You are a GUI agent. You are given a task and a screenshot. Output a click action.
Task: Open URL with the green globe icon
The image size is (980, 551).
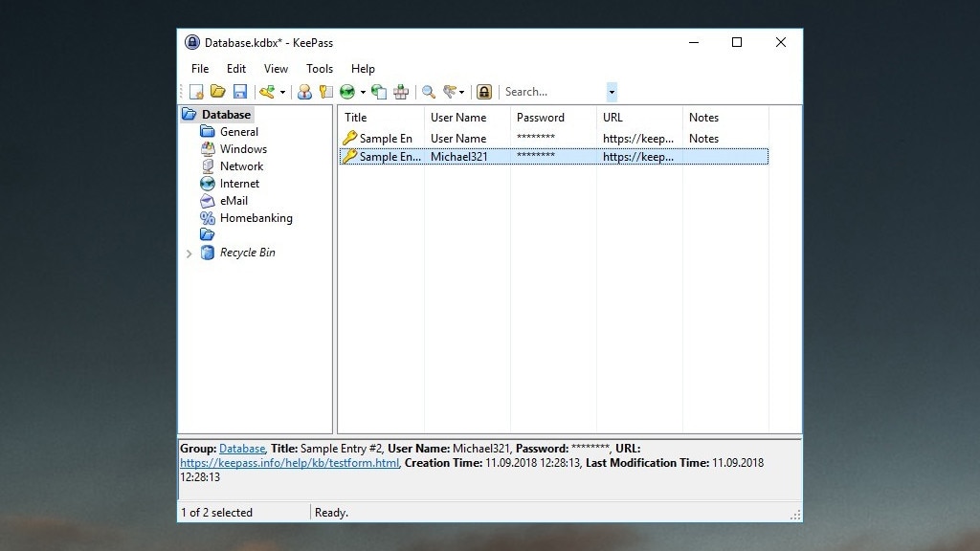coord(347,92)
